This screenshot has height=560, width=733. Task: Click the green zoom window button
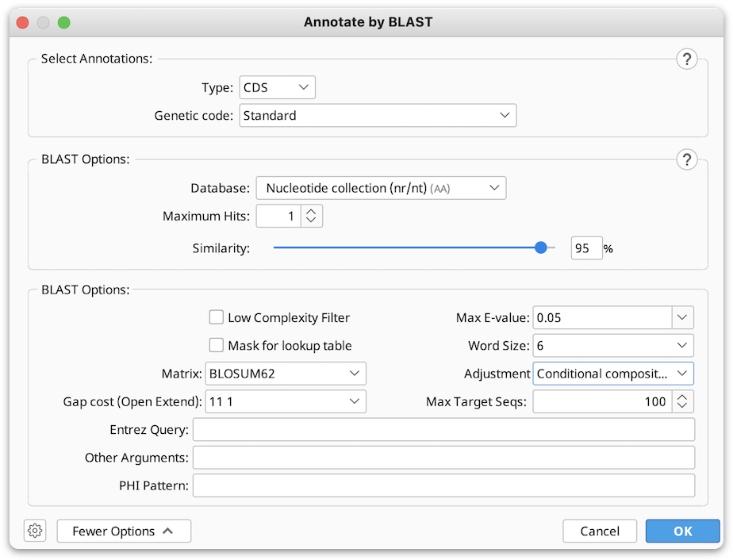click(64, 22)
